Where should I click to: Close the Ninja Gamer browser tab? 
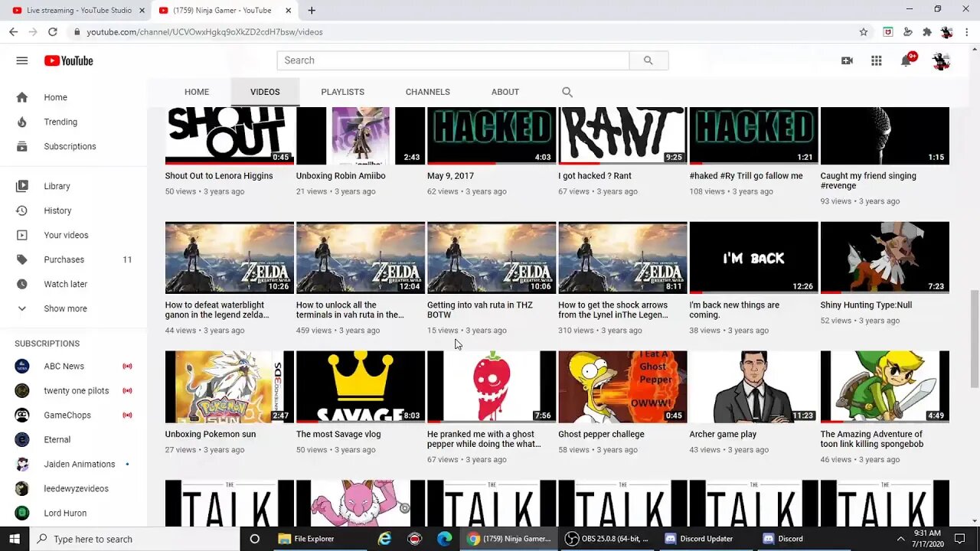(x=288, y=11)
